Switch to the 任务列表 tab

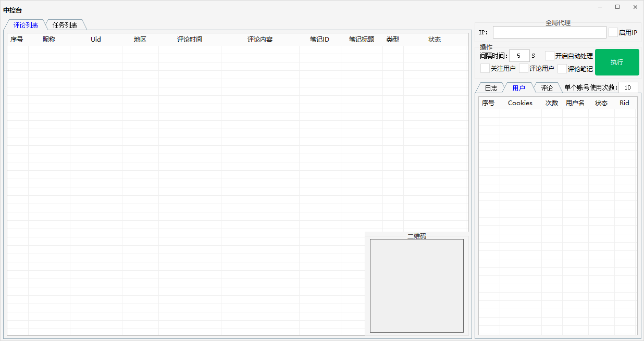[x=65, y=25]
